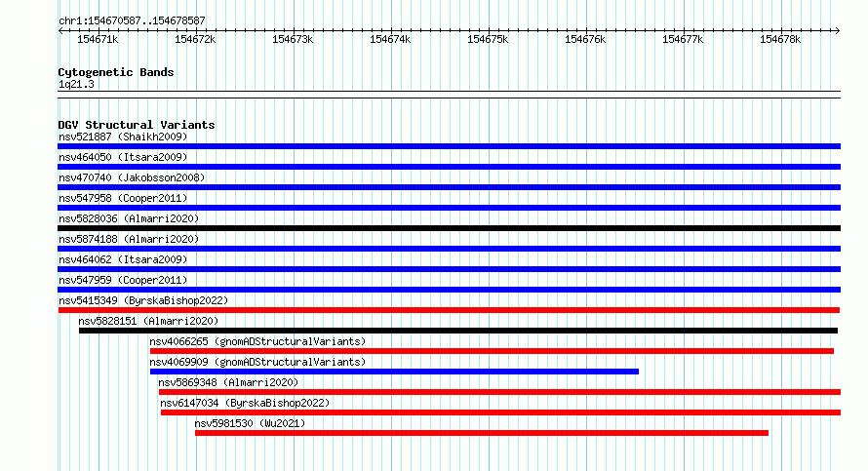Click the Cytogenetic Bands track title
This screenshot has width=868, height=471.
point(116,72)
